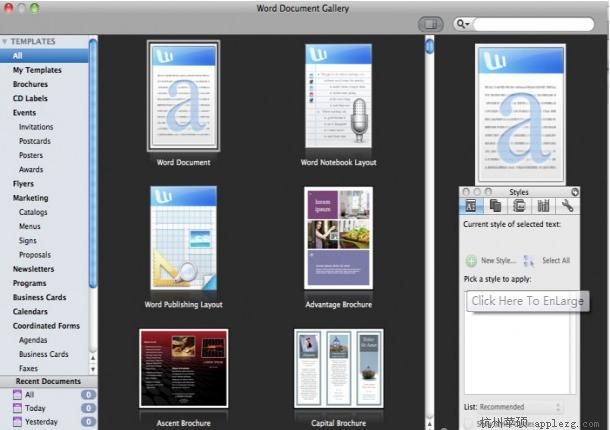Open Agendas subcategory

(33, 340)
